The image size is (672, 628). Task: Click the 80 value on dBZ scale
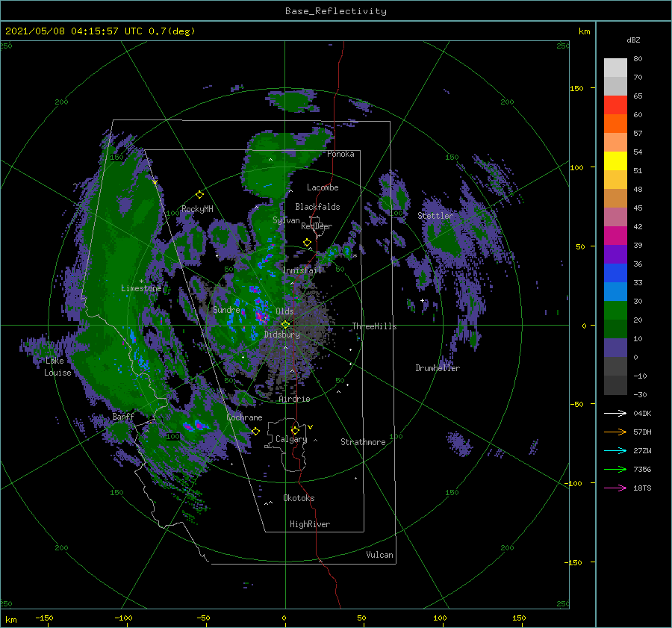tap(638, 59)
